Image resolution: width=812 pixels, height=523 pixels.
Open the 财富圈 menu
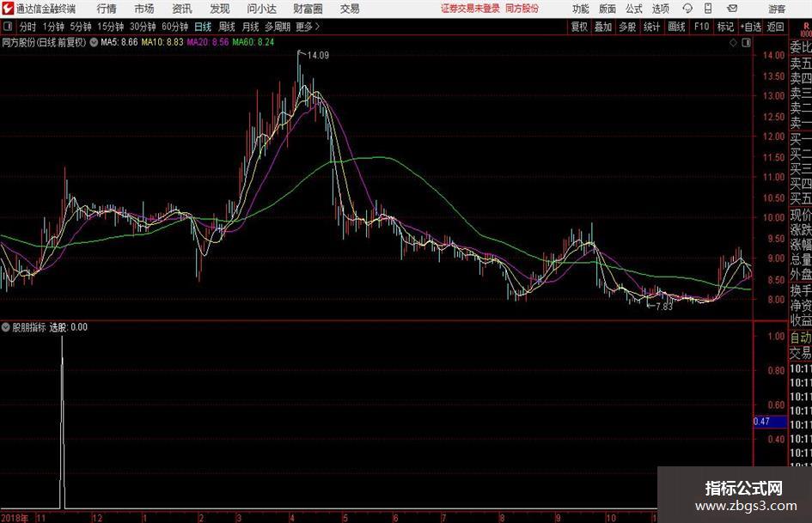pos(308,9)
